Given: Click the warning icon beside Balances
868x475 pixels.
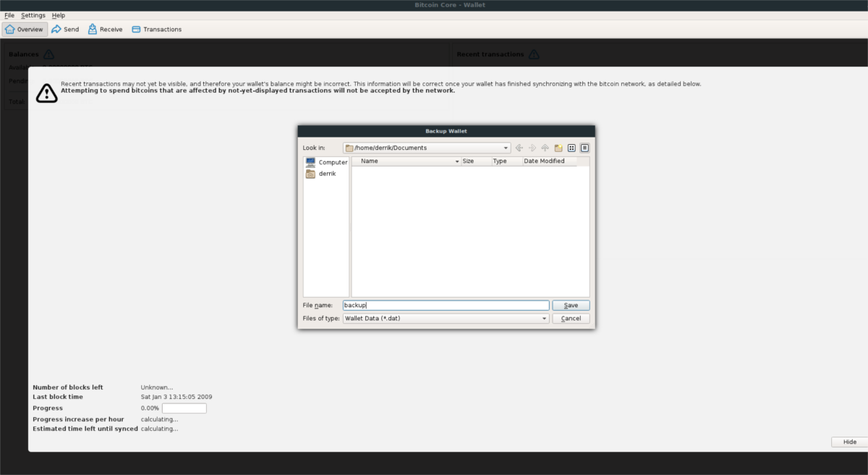Looking at the screenshot, I should [x=48, y=54].
